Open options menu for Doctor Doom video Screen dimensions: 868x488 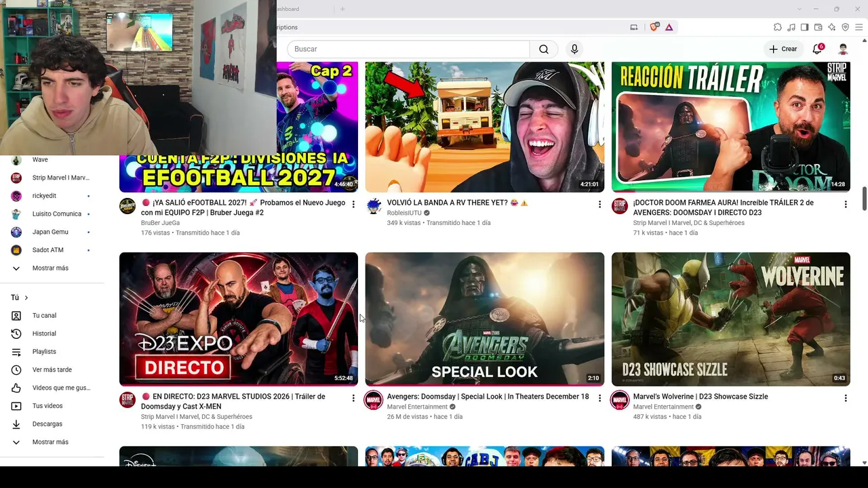tap(846, 204)
